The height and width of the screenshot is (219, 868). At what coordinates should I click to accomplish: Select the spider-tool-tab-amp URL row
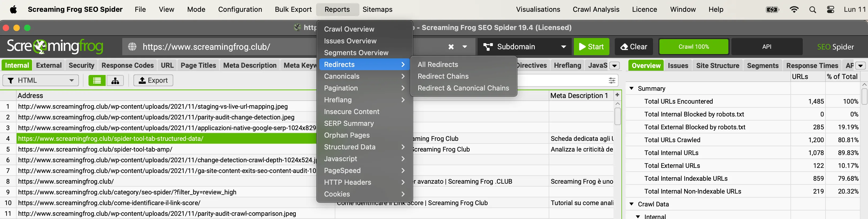(95, 149)
